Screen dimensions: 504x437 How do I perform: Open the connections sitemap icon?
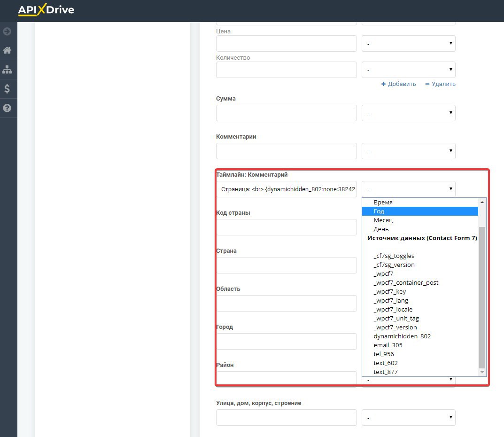click(7, 70)
